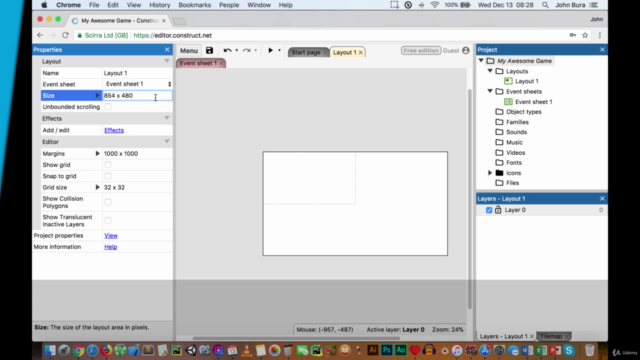Enable the Show grid checkbox

tap(108, 165)
